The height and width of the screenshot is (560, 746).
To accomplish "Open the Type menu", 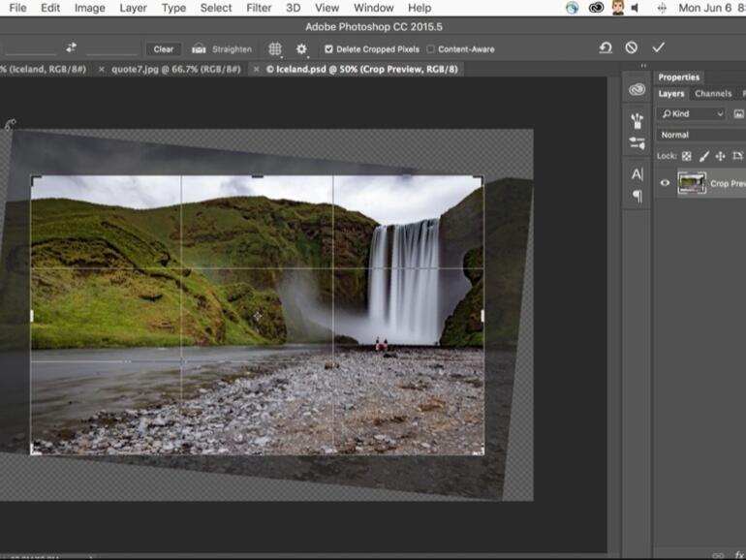I will pyautogui.click(x=173, y=8).
